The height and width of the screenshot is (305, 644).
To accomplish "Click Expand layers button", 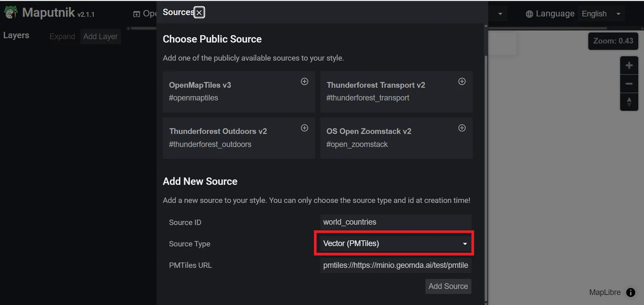I will click(62, 37).
